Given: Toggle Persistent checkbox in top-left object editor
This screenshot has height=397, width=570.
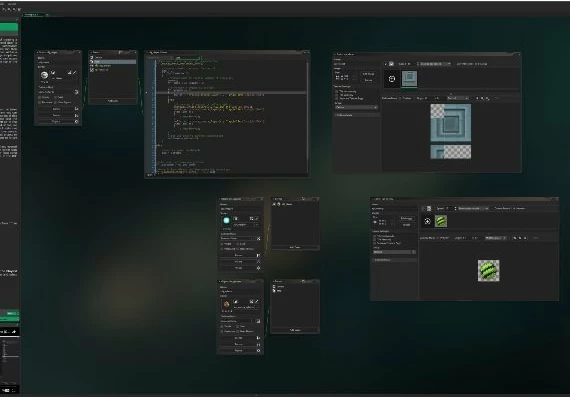Looking at the screenshot, I should [40, 102].
